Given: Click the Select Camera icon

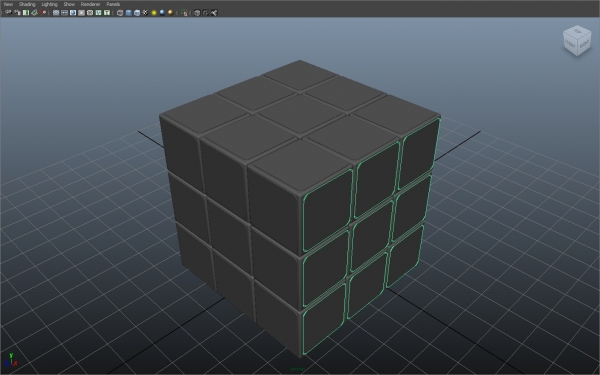Looking at the screenshot, I should click(x=8, y=13).
